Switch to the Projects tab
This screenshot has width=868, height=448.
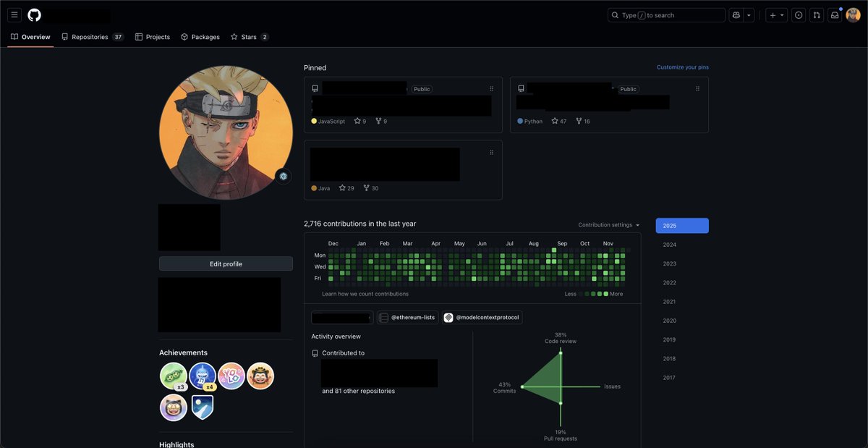click(153, 37)
